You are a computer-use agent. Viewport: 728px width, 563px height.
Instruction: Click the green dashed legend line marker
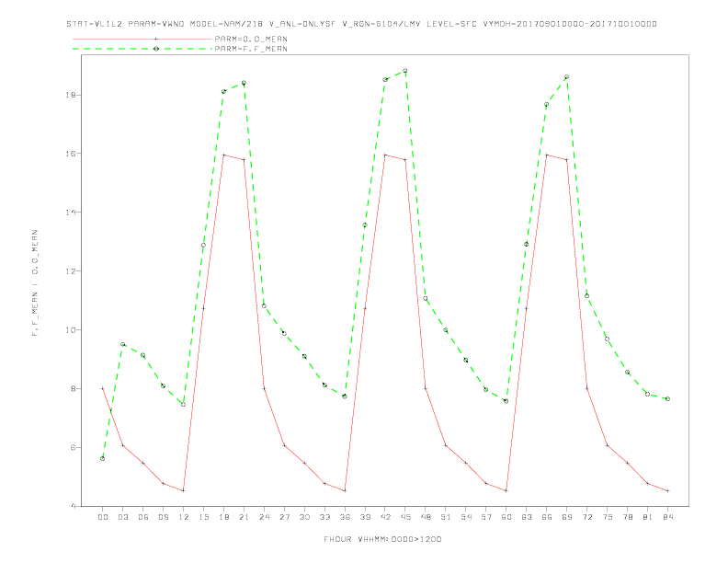[156, 49]
